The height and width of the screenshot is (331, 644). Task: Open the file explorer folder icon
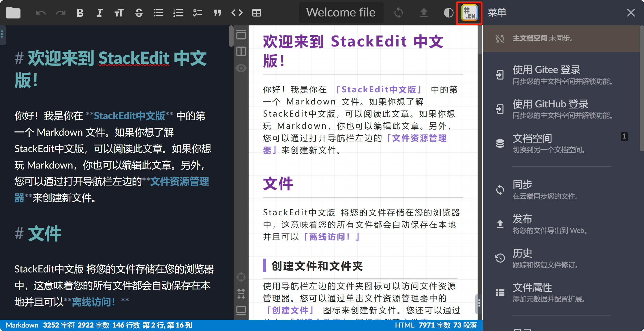pyautogui.click(x=13, y=13)
